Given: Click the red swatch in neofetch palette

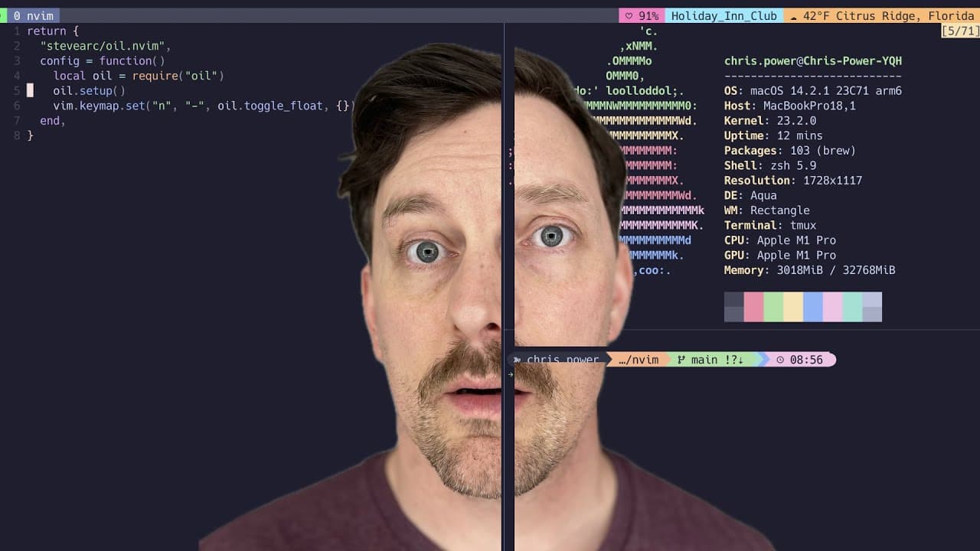Looking at the screenshot, I should (754, 307).
